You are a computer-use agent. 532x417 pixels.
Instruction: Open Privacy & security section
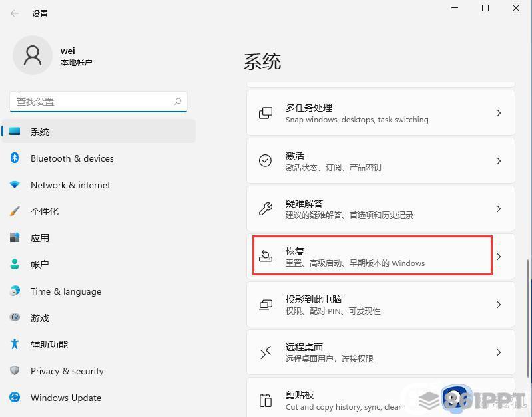[99, 371]
